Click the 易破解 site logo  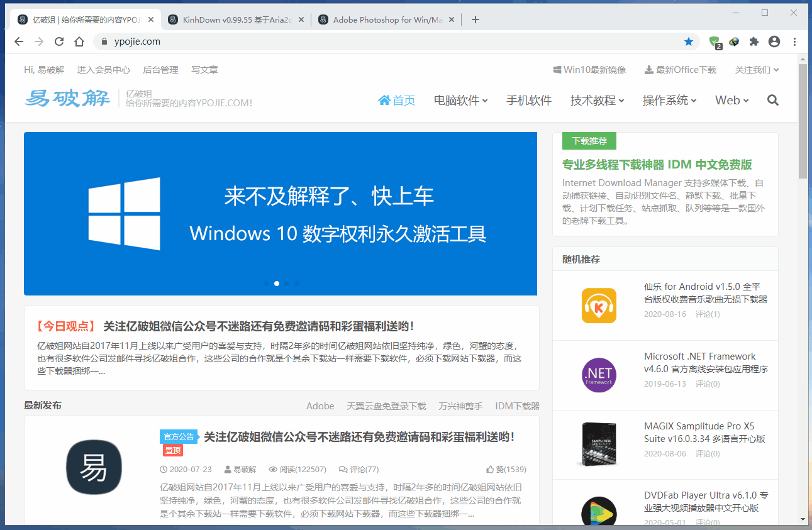(x=68, y=98)
